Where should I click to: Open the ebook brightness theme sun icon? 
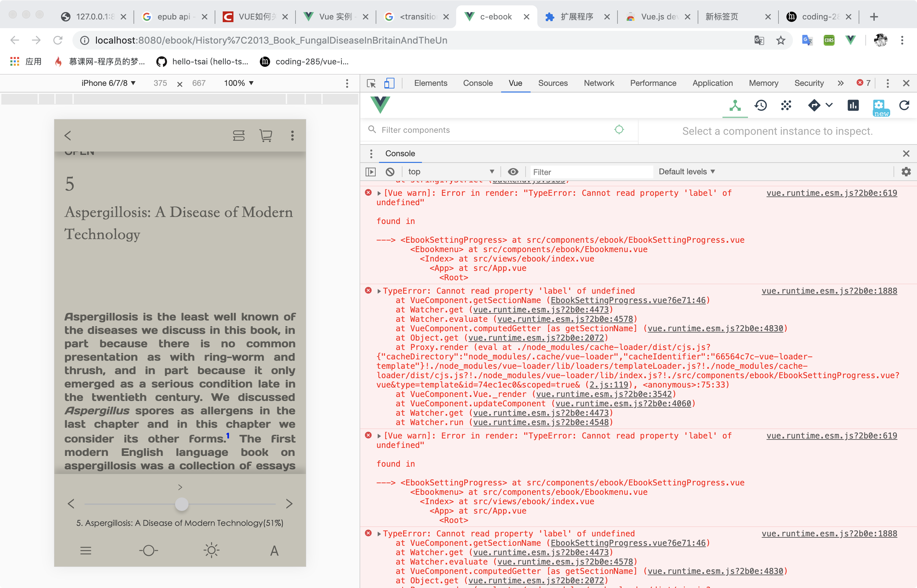click(x=211, y=550)
